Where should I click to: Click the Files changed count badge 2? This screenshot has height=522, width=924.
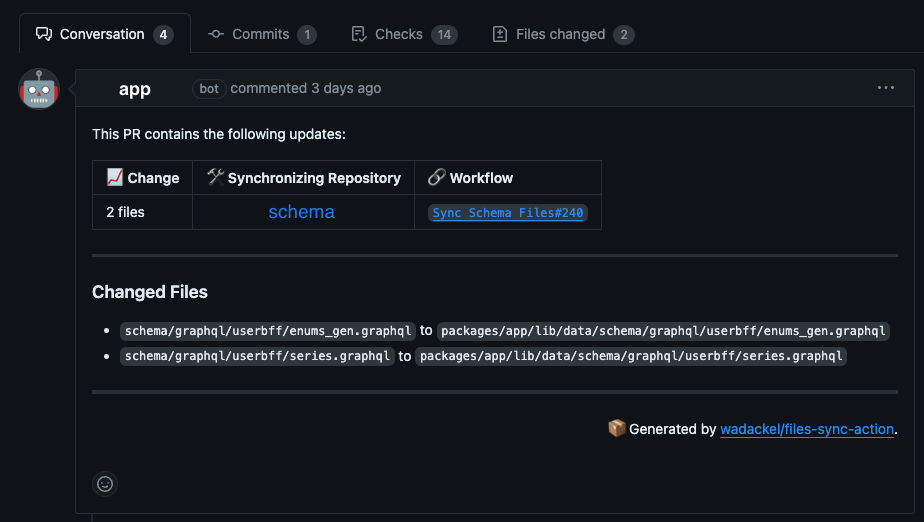click(623, 35)
